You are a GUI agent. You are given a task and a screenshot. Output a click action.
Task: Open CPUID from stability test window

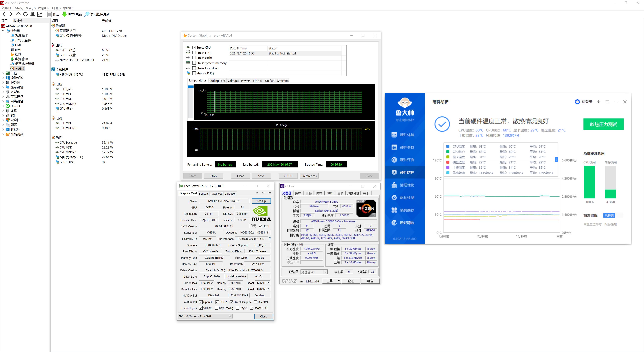[288, 176]
